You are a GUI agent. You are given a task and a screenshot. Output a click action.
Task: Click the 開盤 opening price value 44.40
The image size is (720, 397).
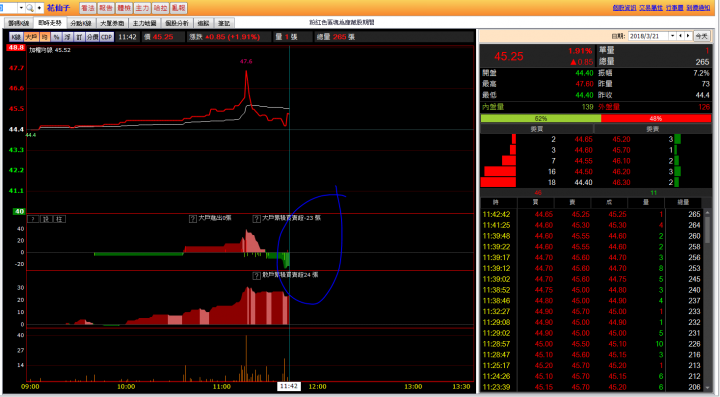584,73
